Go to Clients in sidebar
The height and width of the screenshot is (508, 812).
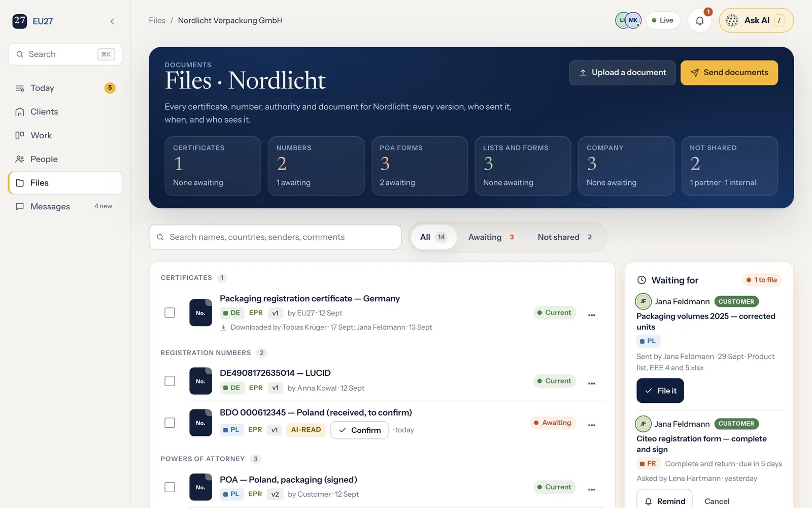coord(65,112)
